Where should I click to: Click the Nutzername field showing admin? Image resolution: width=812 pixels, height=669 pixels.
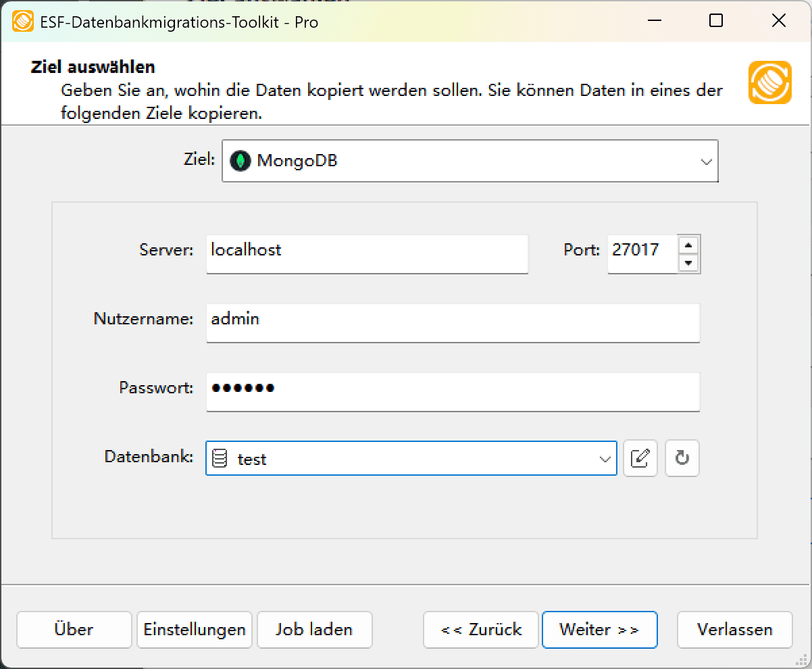(x=452, y=323)
